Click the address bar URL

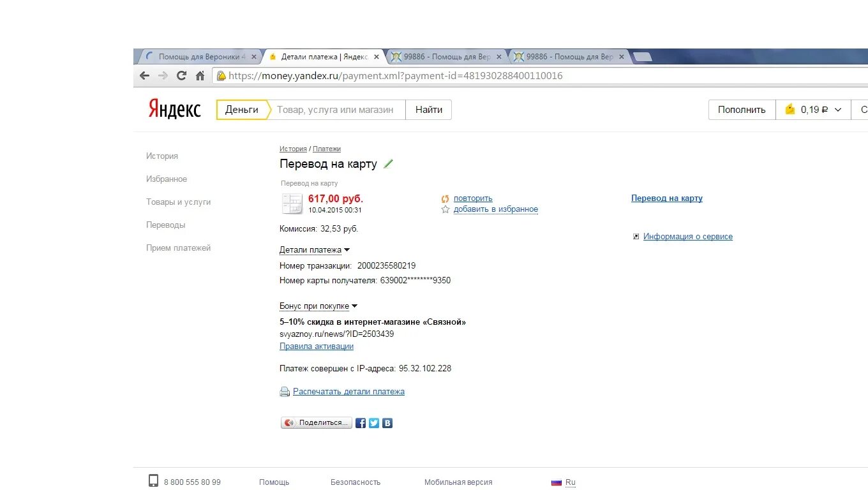pyautogui.click(x=396, y=76)
